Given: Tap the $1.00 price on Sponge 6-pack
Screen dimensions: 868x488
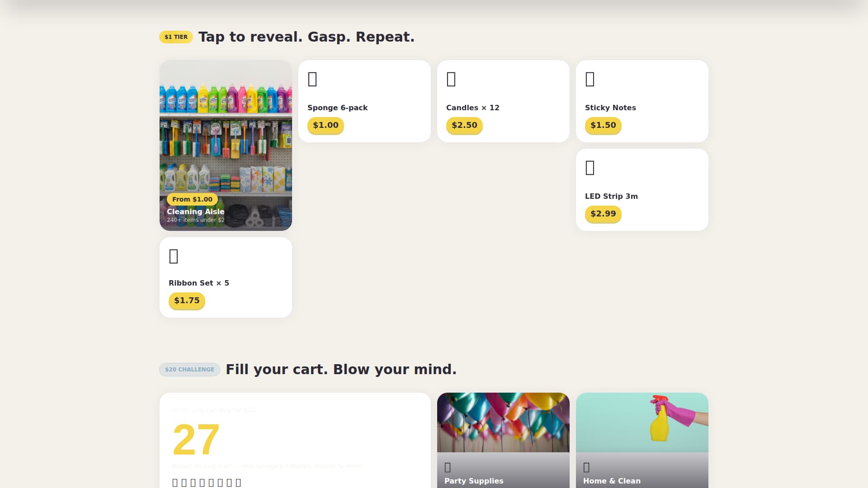Looking at the screenshot, I should 325,125.
